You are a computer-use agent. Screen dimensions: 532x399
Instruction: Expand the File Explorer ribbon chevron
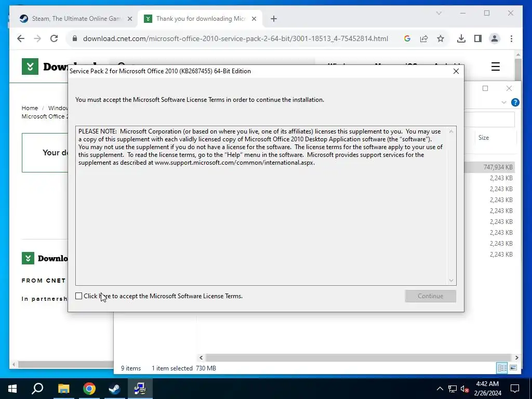click(x=504, y=102)
